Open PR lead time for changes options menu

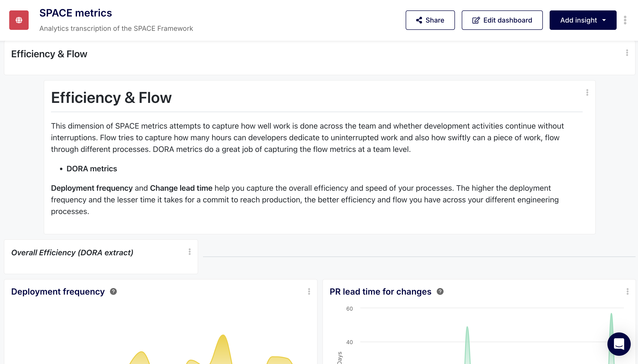[x=628, y=291]
